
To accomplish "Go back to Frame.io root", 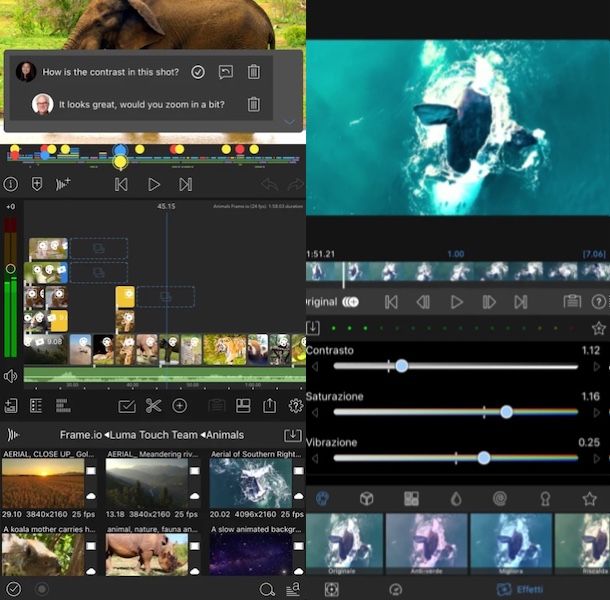I will coord(81,435).
